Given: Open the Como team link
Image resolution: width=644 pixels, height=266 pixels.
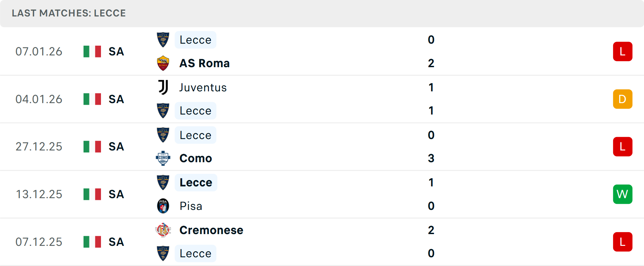Looking at the screenshot, I should click(196, 158).
